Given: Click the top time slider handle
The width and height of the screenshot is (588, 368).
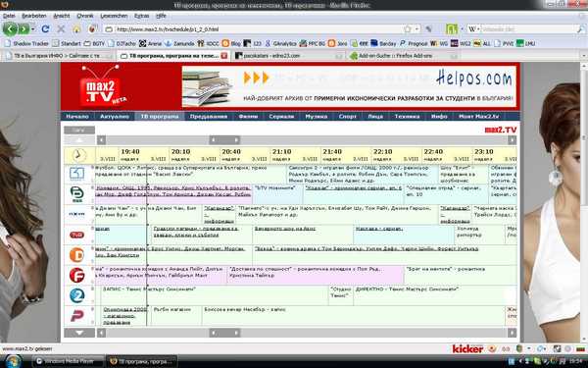Looking at the screenshot, I should pos(224,140).
